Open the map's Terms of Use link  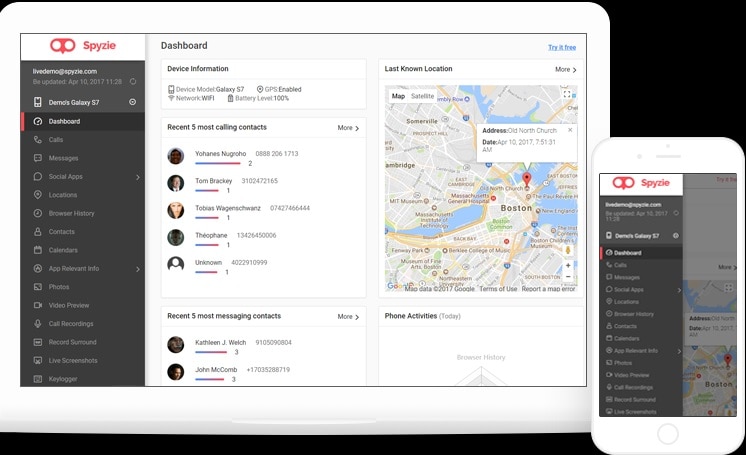pyautogui.click(x=498, y=289)
